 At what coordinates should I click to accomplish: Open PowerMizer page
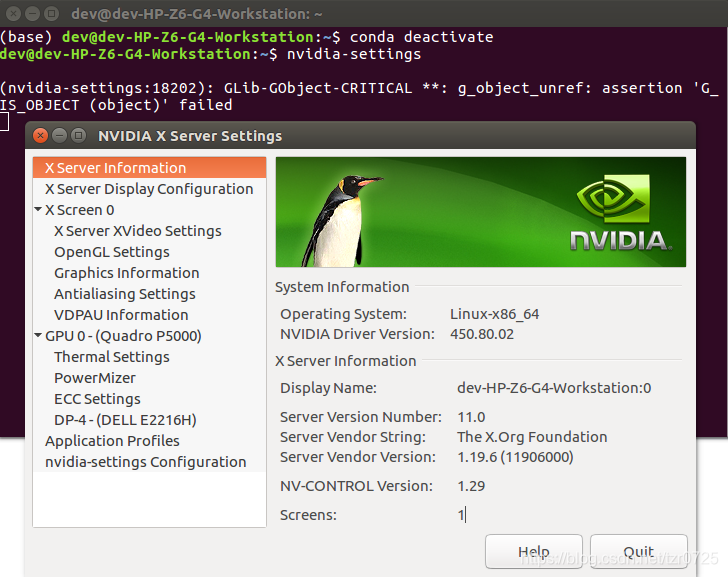coord(95,378)
